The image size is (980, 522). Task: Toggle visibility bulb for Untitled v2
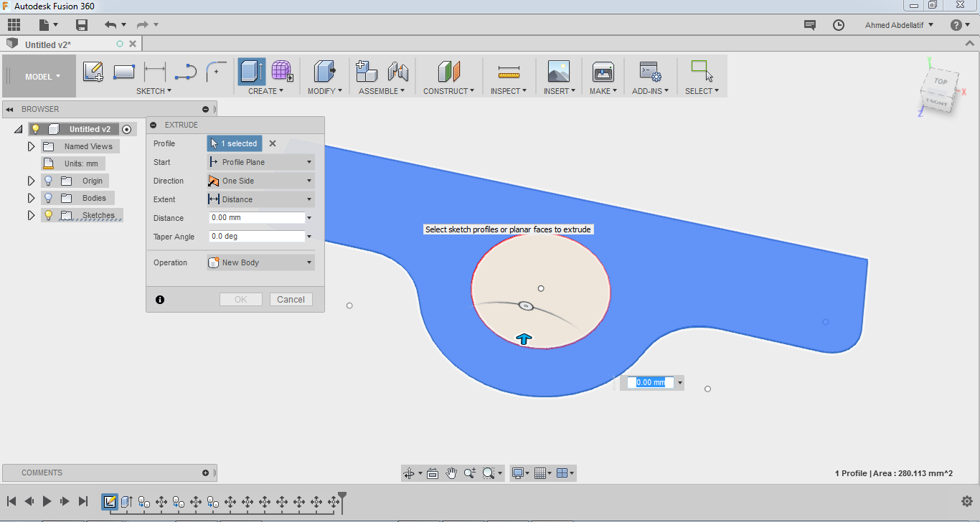[x=35, y=129]
